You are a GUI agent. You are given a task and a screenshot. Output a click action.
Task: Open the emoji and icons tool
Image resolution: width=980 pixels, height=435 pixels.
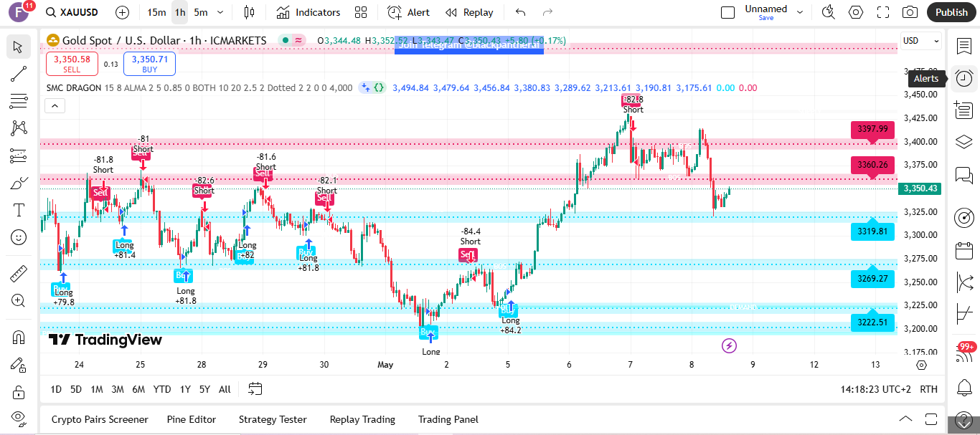[x=18, y=236]
